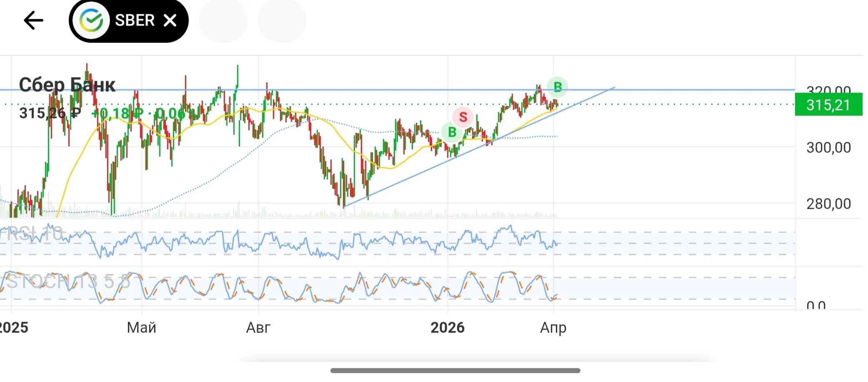The height and width of the screenshot is (382, 868).
Task: Select the SBER ticker label
Action: pos(135,20)
